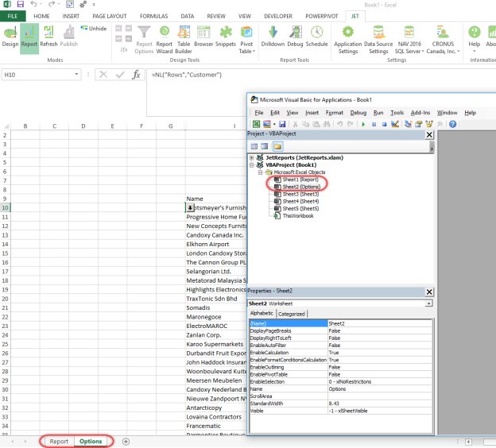Switch to Design mode in Jet ribbon
Image resolution: width=496 pixels, height=448 pixels.
10,37
